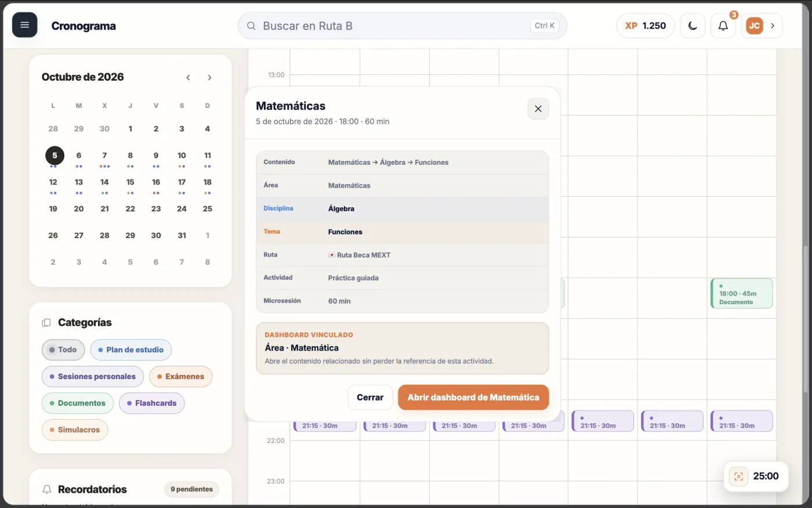Viewport: 812px width, 508px height.
Task: Open the 18:00 · 45m Documento event
Action: pos(741,293)
